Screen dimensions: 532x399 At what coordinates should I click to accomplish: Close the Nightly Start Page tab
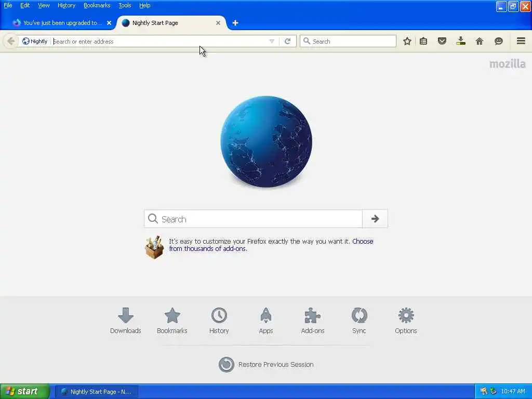tap(218, 23)
